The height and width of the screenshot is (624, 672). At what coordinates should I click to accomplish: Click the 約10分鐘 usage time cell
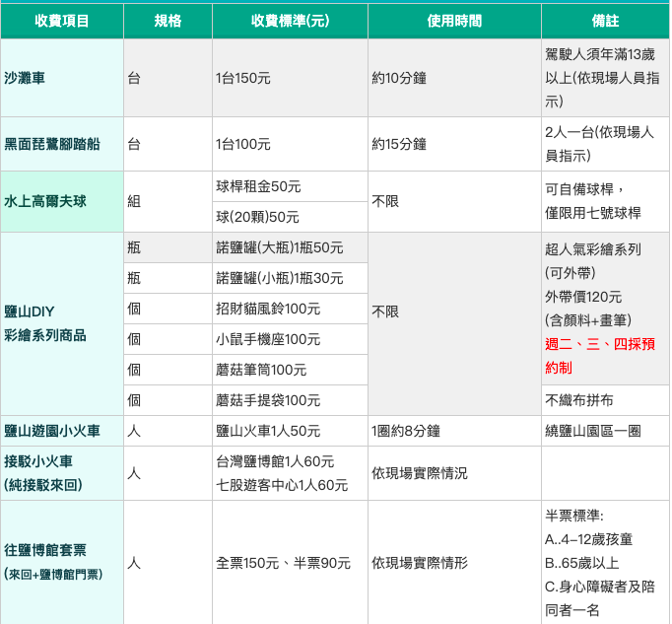click(x=454, y=78)
